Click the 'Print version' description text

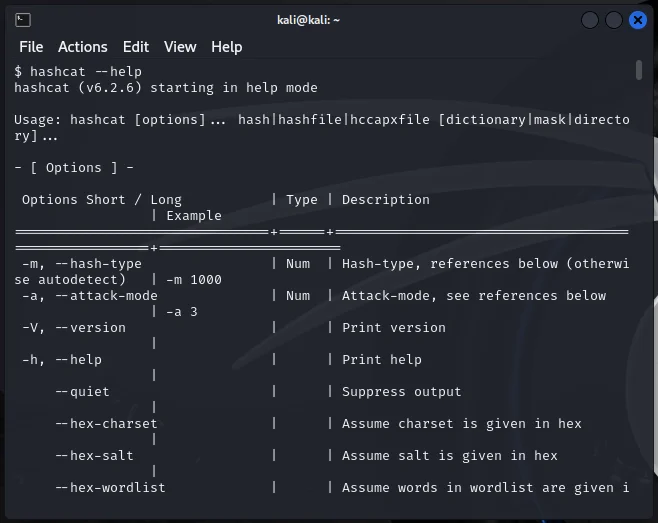click(394, 327)
